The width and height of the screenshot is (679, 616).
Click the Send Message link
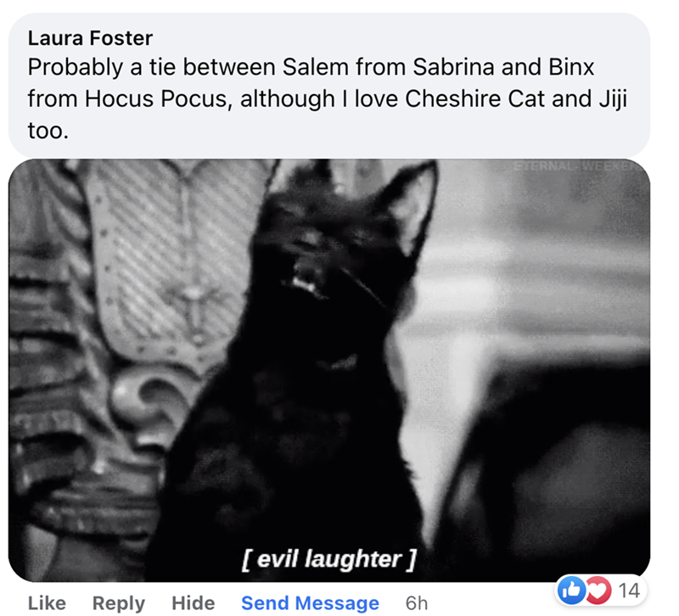pos(310,603)
